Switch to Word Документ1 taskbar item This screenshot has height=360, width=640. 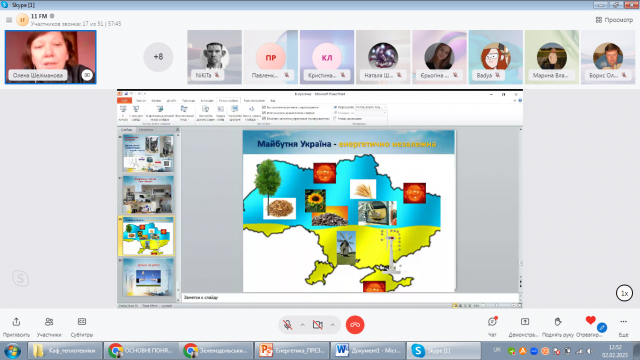(367, 351)
